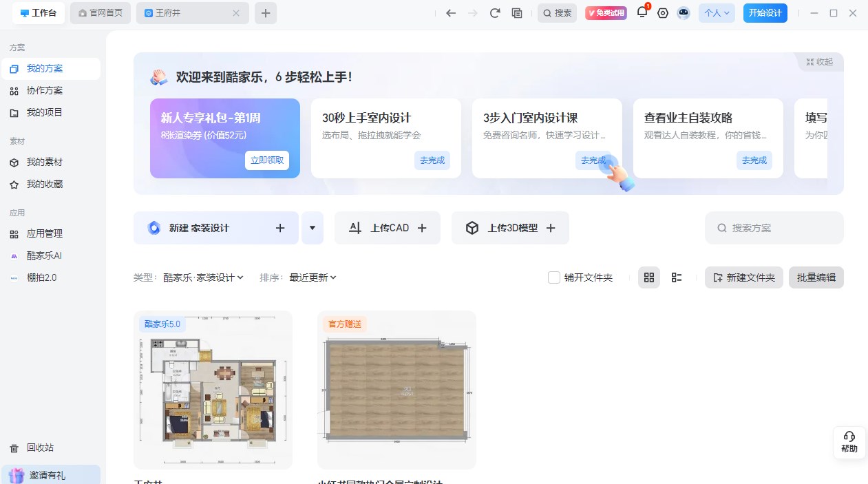
Task: Click the 帮助 help headset icon
Action: click(849, 442)
